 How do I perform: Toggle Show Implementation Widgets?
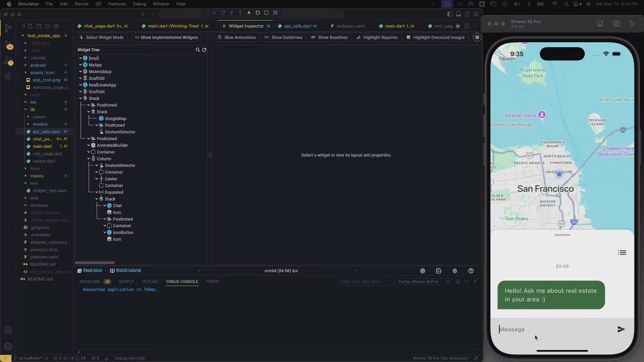[166, 37]
